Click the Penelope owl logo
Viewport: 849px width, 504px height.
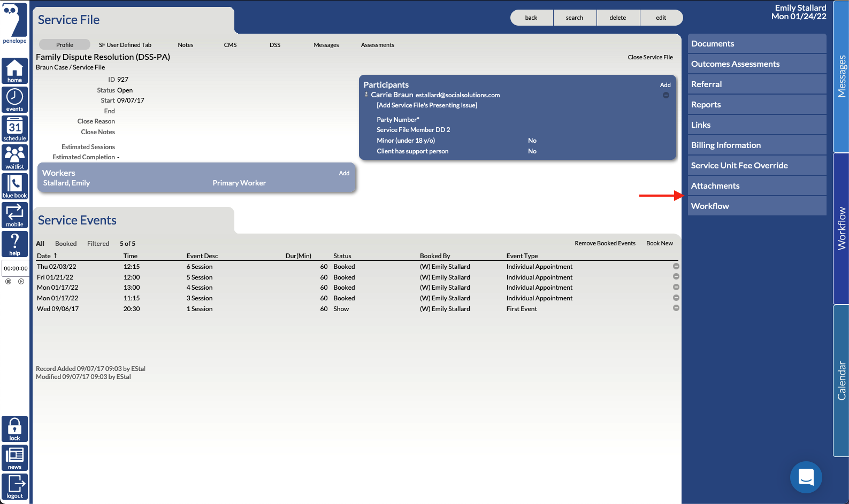coord(14,24)
